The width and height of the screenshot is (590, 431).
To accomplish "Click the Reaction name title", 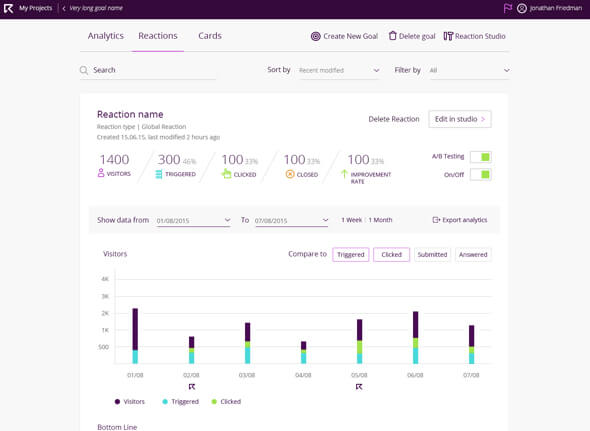I will (130, 114).
